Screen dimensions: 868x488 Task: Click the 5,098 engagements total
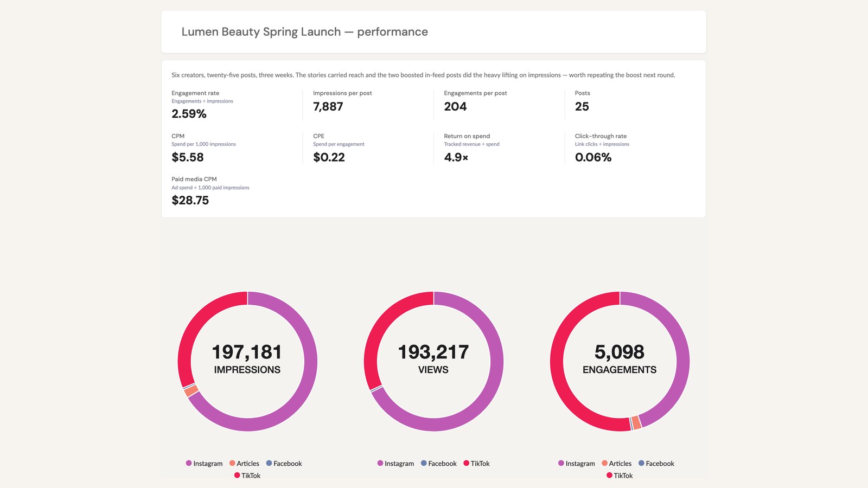tap(620, 352)
